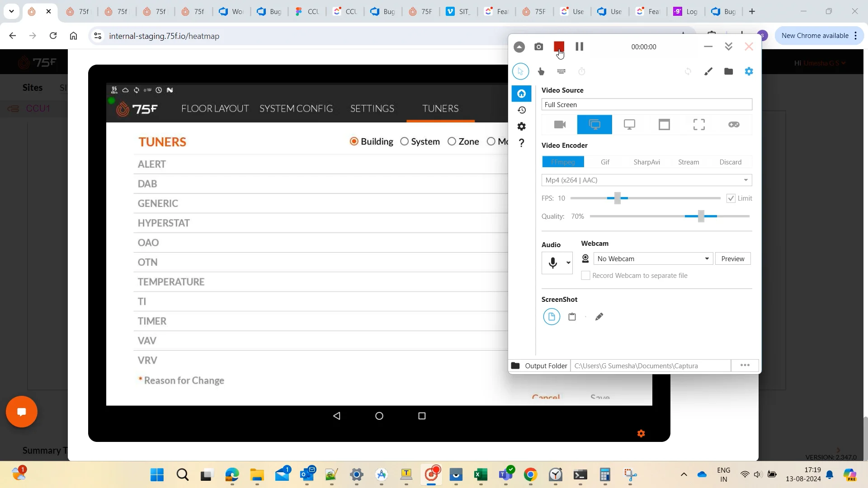
Task: Switch to the Gif encoder tab
Action: (605, 162)
